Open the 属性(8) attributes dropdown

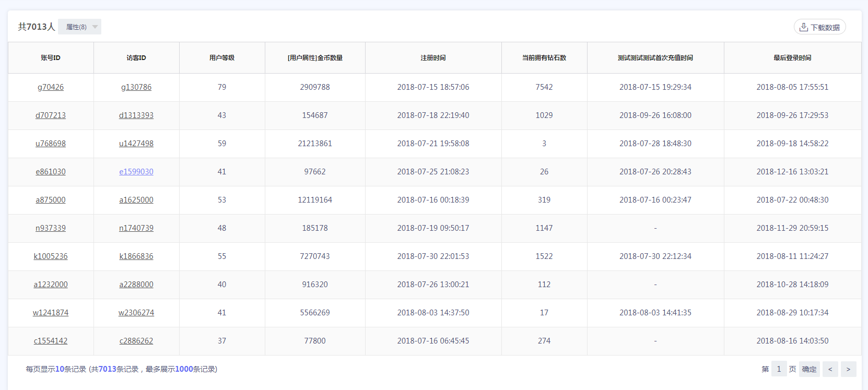point(79,27)
